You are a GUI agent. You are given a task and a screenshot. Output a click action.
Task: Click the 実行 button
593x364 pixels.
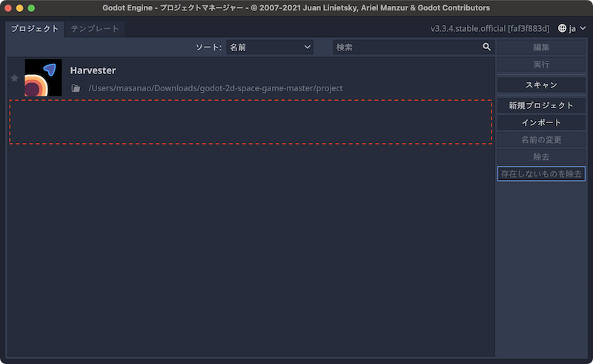(541, 64)
